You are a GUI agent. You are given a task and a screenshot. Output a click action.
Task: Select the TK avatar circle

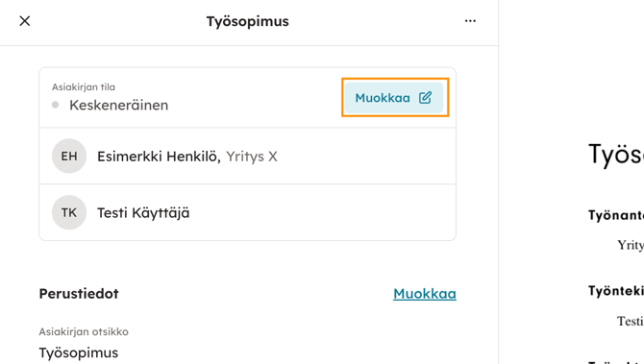tap(69, 212)
